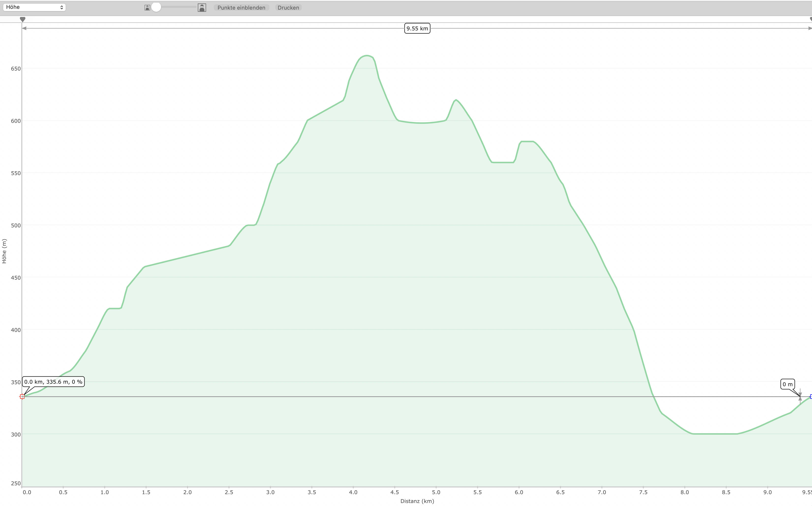Click the 550 label on elevation axis
The image size is (812, 506).
tap(16, 173)
